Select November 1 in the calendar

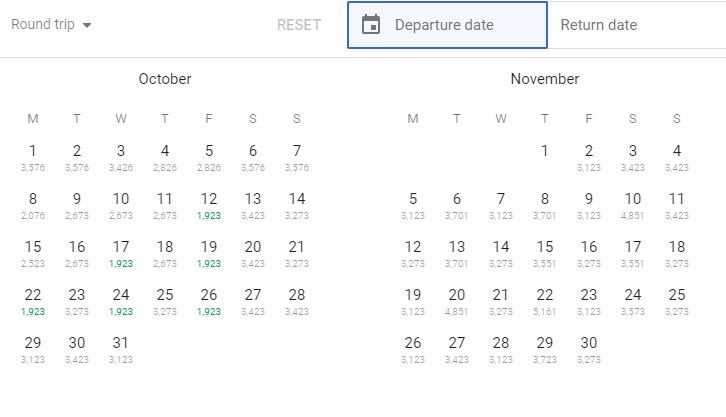click(545, 156)
